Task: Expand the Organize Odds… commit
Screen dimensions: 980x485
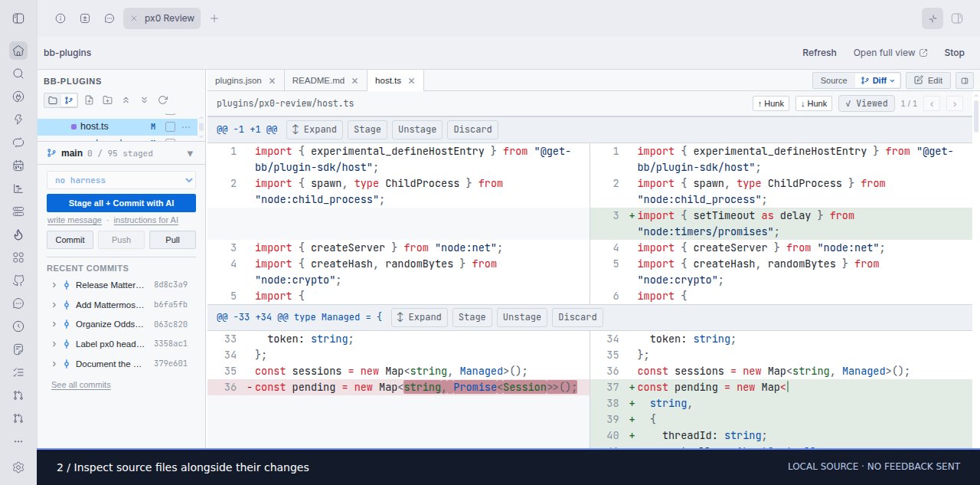Action: click(x=54, y=324)
